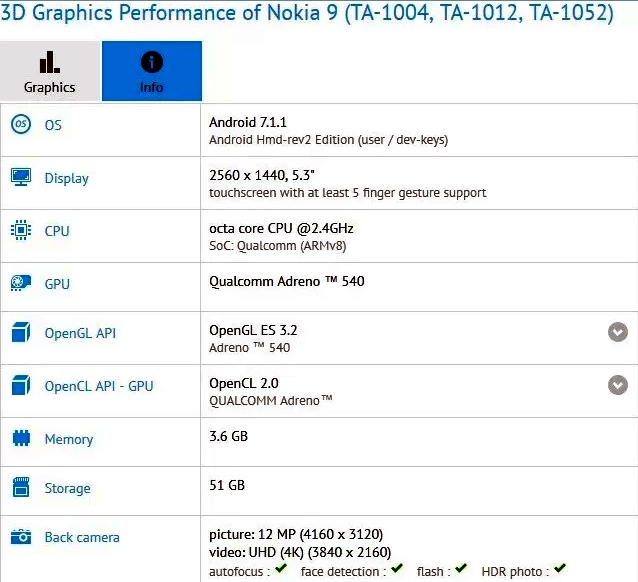Click the Back camera icon

(21, 536)
